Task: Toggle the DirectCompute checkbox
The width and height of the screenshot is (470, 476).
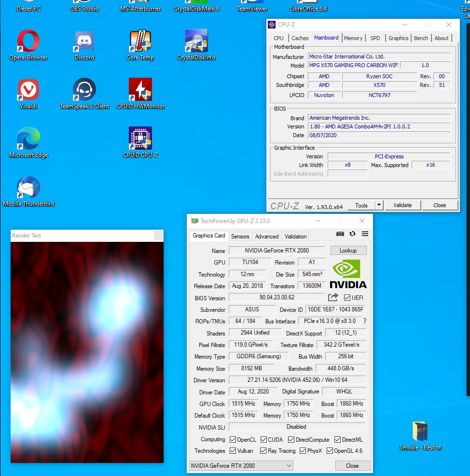Action: tap(291, 440)
